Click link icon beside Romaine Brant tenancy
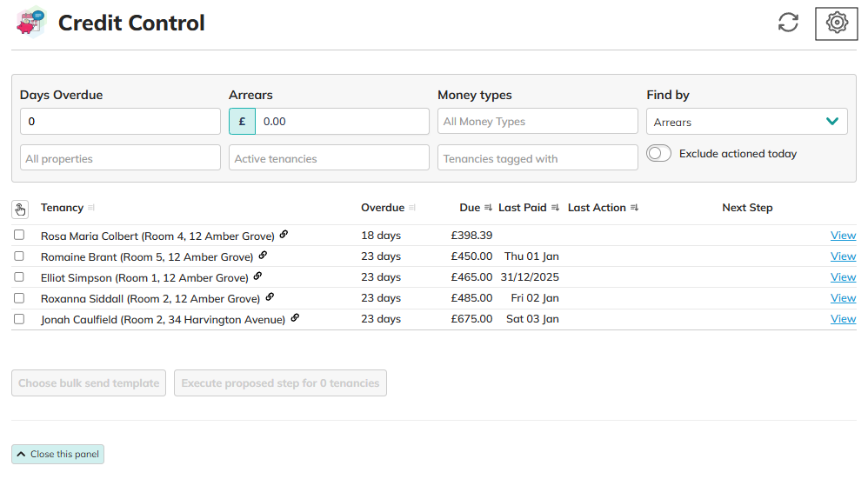 click(x=263, y=256)
